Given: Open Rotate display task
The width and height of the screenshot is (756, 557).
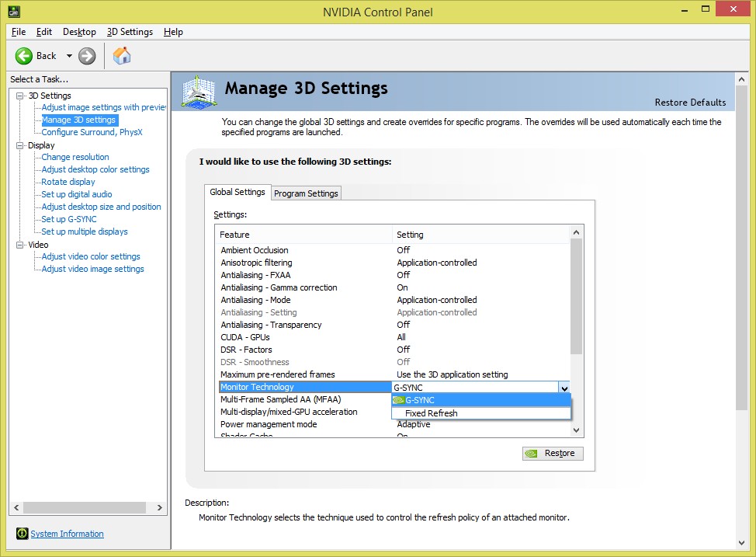Looking at the screenshot, I should (x=68, y=182).
